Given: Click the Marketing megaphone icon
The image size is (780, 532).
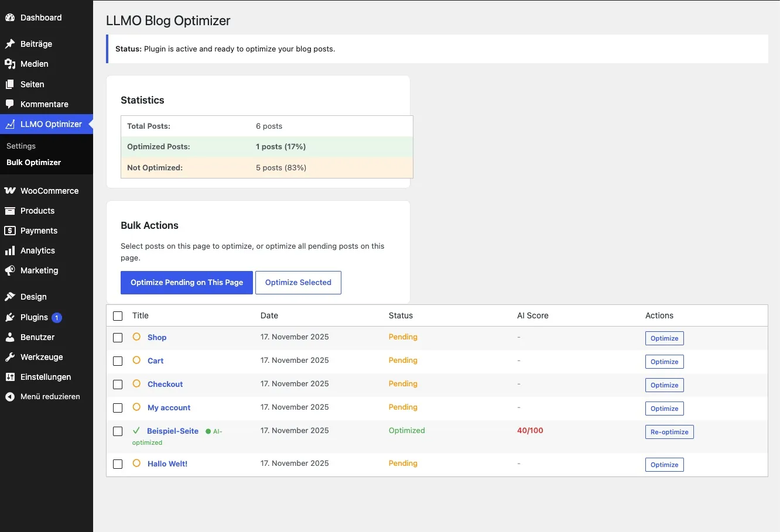Looking at the screenshot, I should click(10, 270).
